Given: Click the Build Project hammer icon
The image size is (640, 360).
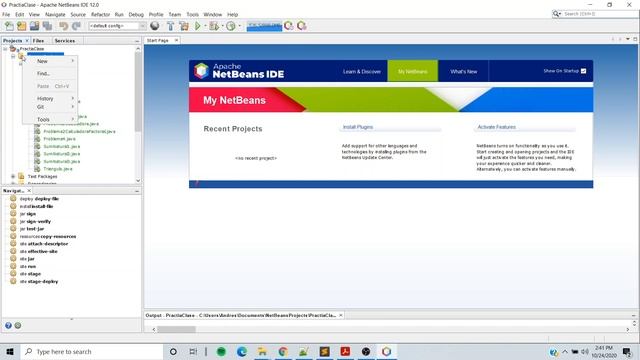Looking at the screenshot, I should point(171,26).
